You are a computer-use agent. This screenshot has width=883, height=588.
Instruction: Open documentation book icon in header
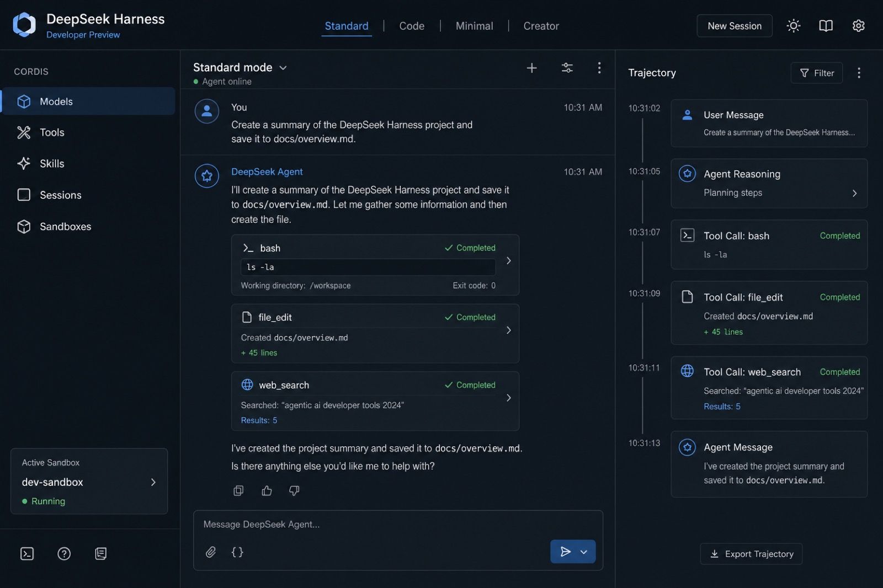826,26
